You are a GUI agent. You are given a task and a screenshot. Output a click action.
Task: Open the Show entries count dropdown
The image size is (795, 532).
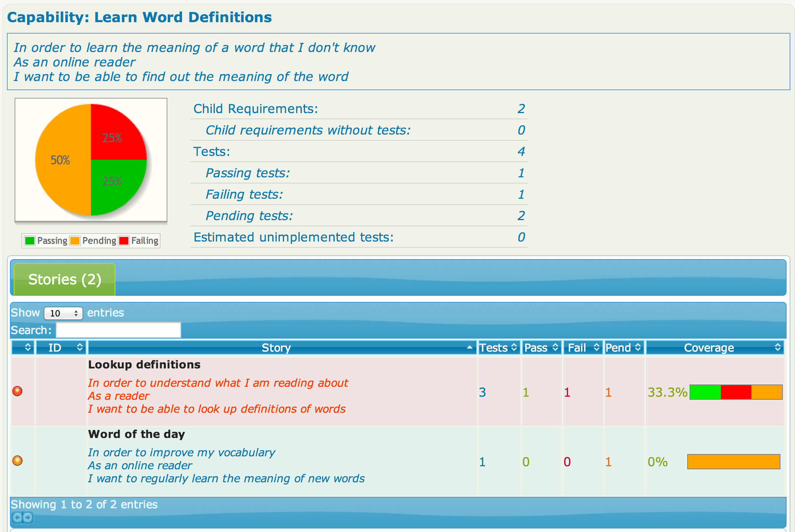pos(63,313)
